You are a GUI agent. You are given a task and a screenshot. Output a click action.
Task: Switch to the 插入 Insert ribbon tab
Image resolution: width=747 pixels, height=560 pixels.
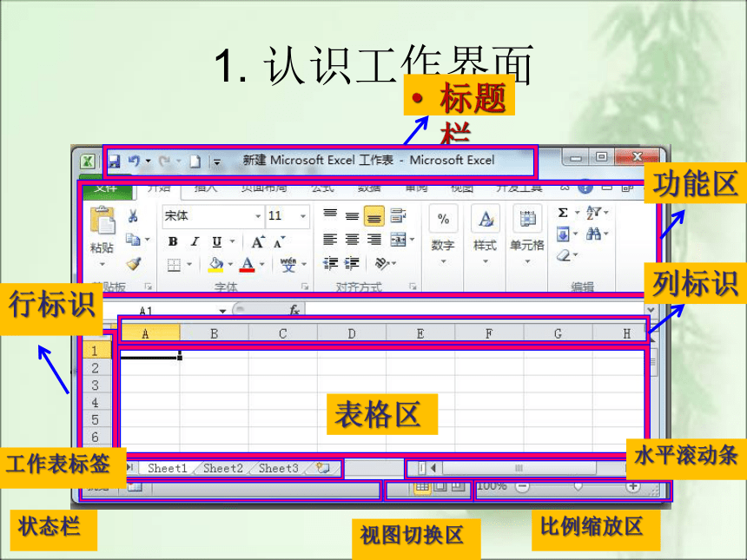pyautogui.click(x=205, y=189)
